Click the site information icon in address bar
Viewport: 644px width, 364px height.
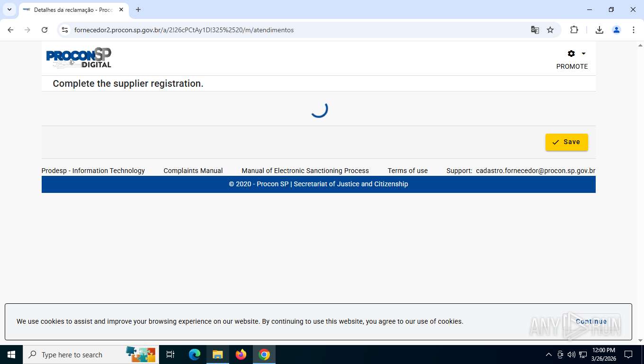[x=65, y=30]
